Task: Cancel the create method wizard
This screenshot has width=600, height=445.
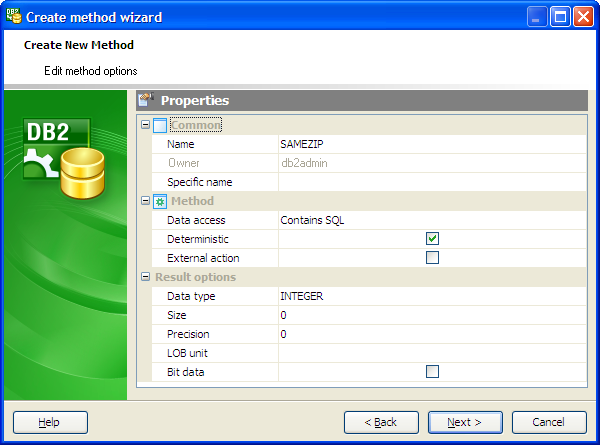Action: pos(549,422)
